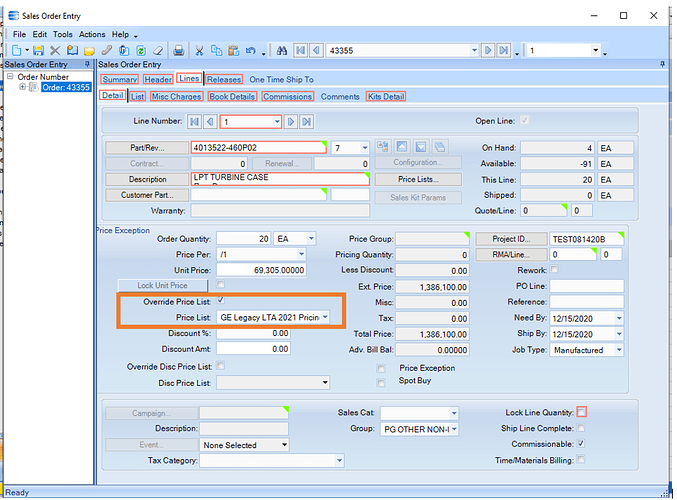Enable Time/Materials Billing checkbox
Viewport: 677px width, 500px height.
point(581,459)
